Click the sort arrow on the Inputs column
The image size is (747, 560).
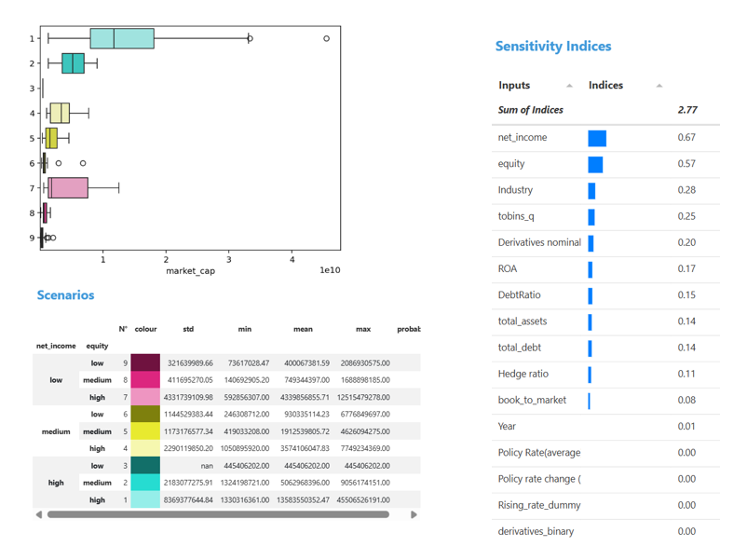click(x=569, y=86)
